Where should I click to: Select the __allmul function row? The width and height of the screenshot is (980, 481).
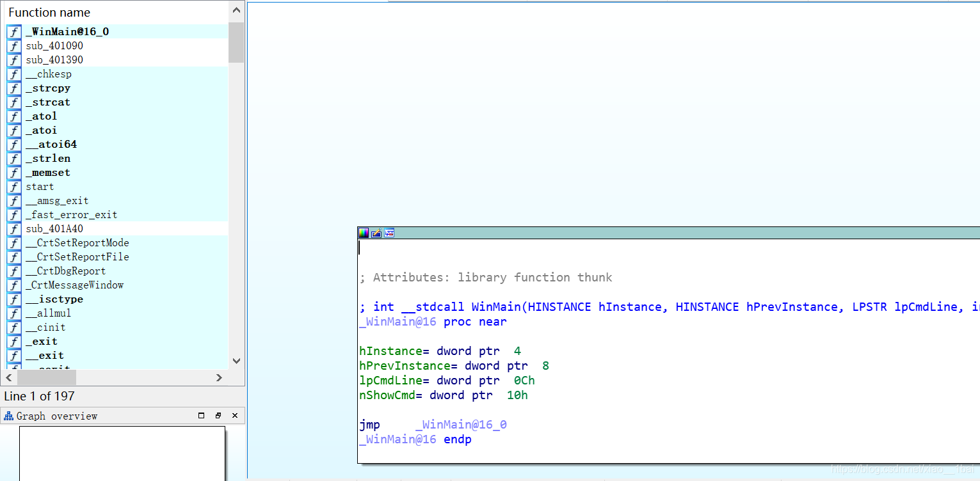[117, 313]
